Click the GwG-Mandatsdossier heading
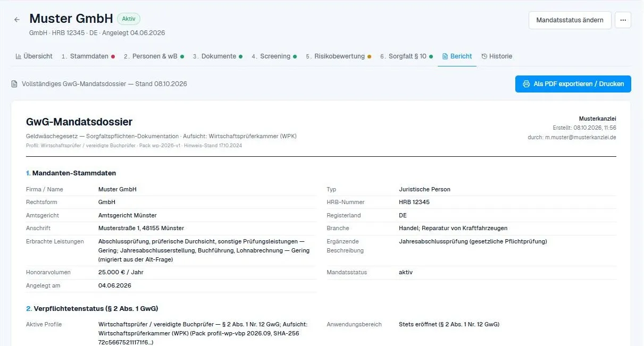This screenshot has height=346, width=644. coord(79,122)
